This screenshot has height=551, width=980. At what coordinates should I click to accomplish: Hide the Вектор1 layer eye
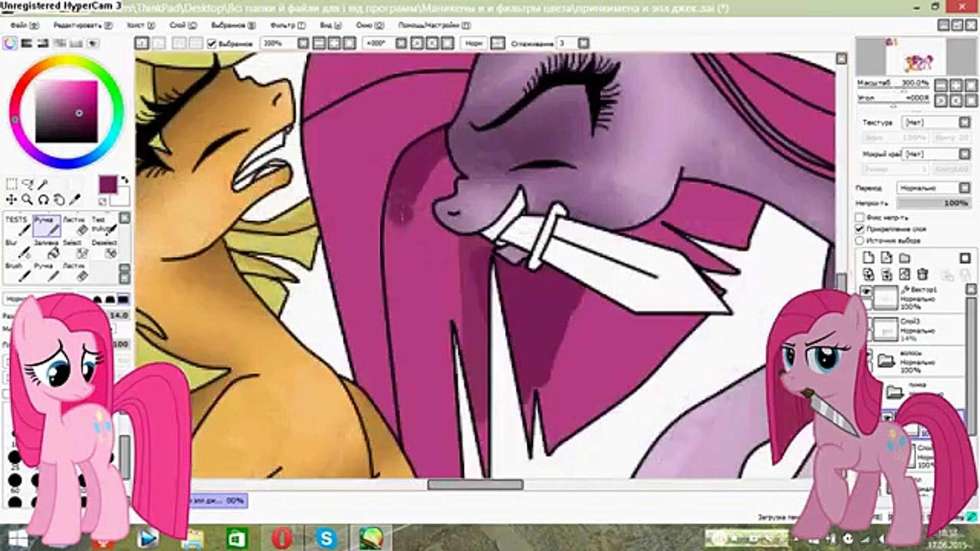[x=866, y=291]
